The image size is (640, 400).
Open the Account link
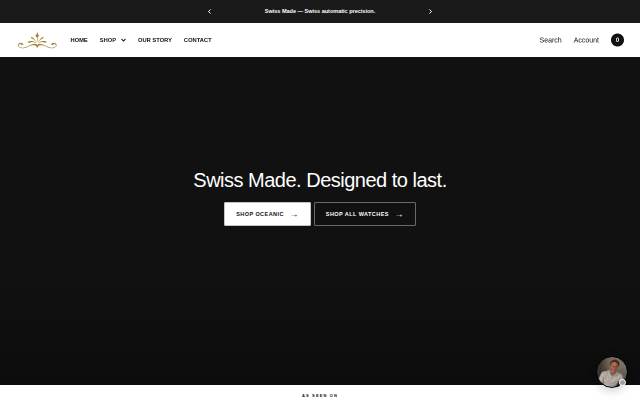point(586,40)
